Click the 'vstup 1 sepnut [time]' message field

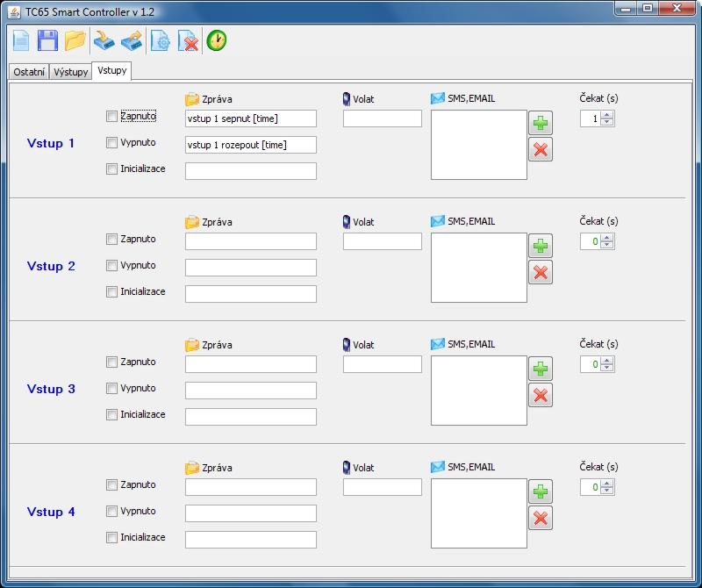(x=251, y=118)
